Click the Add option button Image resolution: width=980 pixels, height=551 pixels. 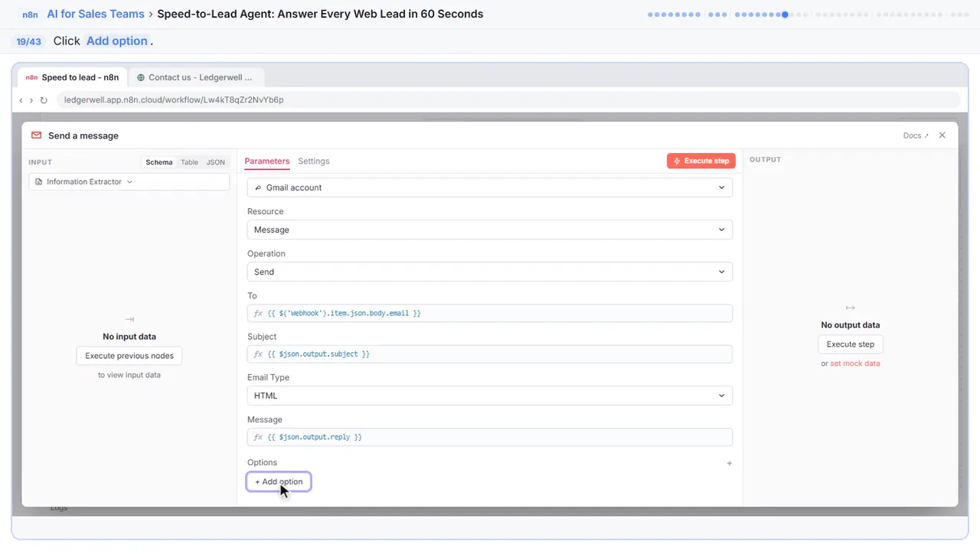(279, 481)
